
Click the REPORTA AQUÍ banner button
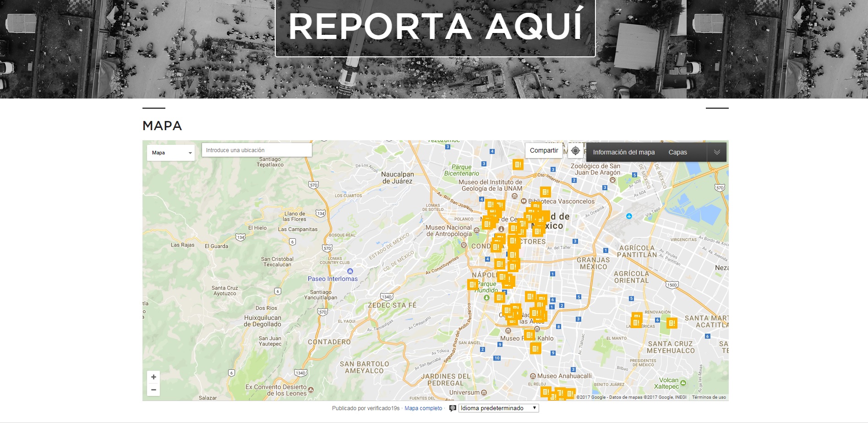tap(435, 27)
